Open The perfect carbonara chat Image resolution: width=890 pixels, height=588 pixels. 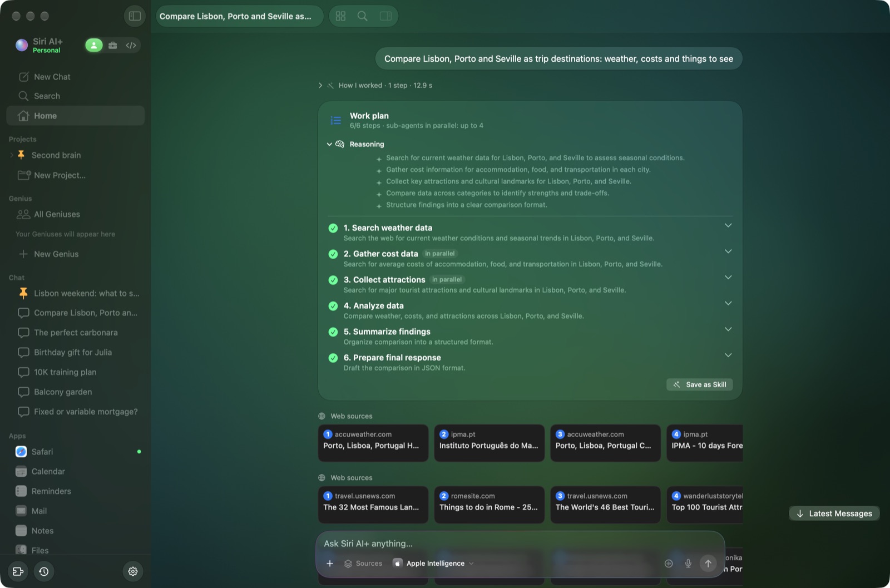76,333
